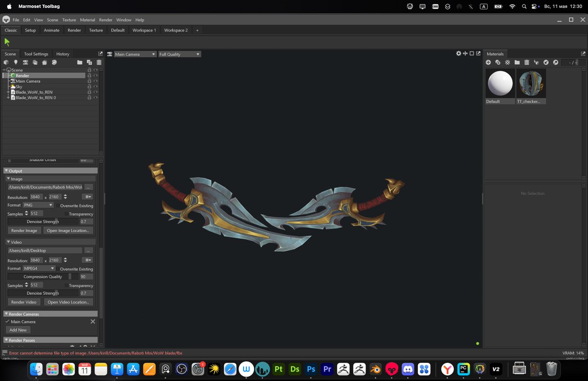Enable Overwrite Existing for Image output
The height and width of the screenshot is (381, 588).
tap(57, 205)
